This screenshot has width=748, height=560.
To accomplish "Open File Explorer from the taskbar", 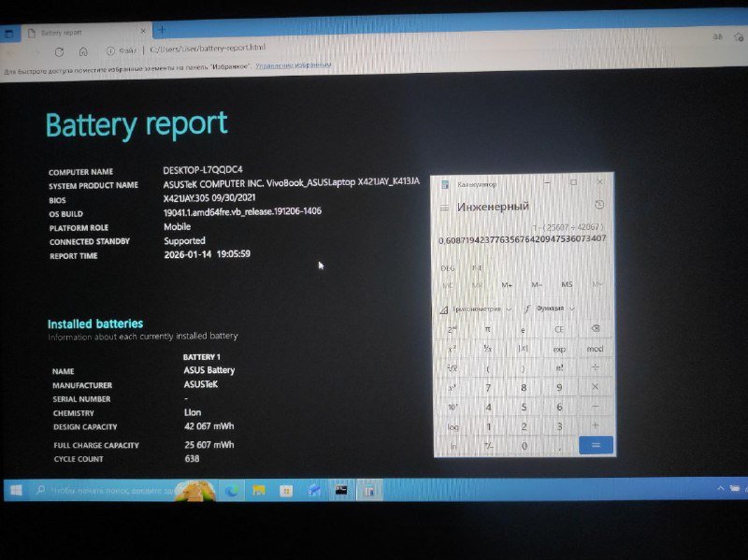I will click(259, 490).
